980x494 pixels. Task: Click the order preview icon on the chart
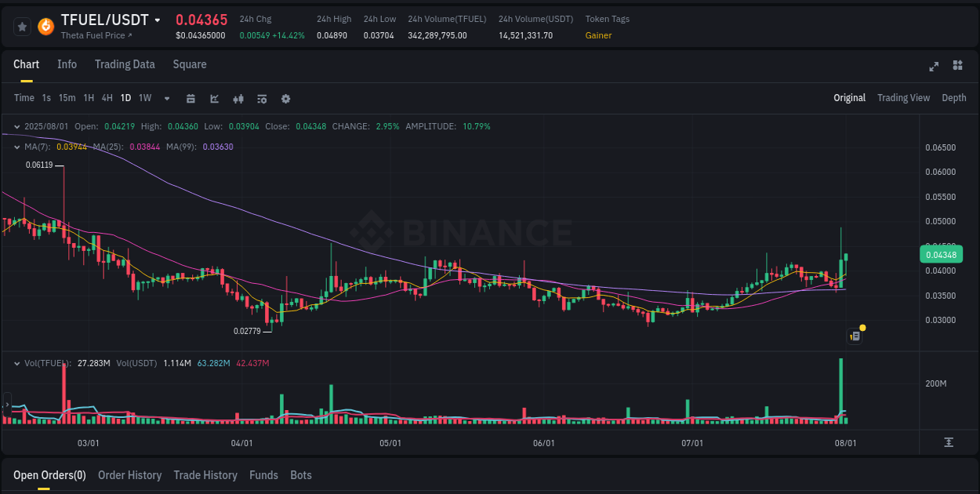pyautogui.click(x=854, y=336)
